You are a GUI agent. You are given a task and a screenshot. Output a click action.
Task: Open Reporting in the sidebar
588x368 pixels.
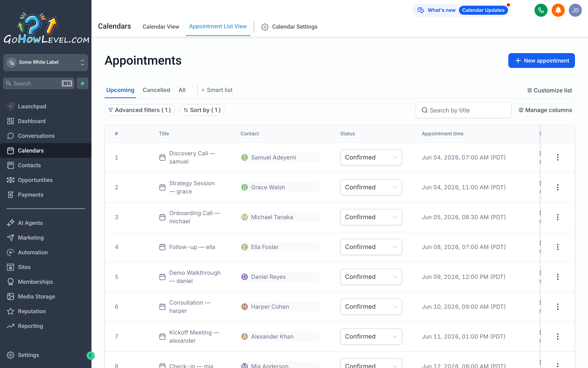point(46,326)
